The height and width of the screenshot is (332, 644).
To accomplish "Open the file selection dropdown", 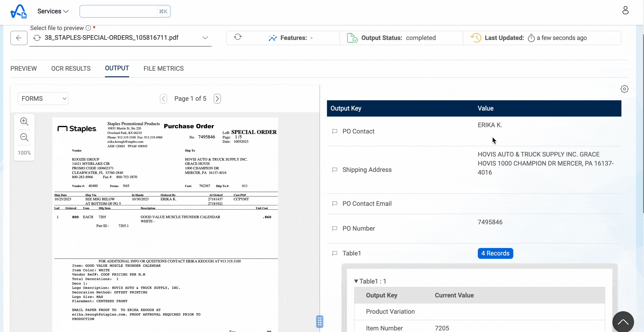I will [x=205, y=38].
